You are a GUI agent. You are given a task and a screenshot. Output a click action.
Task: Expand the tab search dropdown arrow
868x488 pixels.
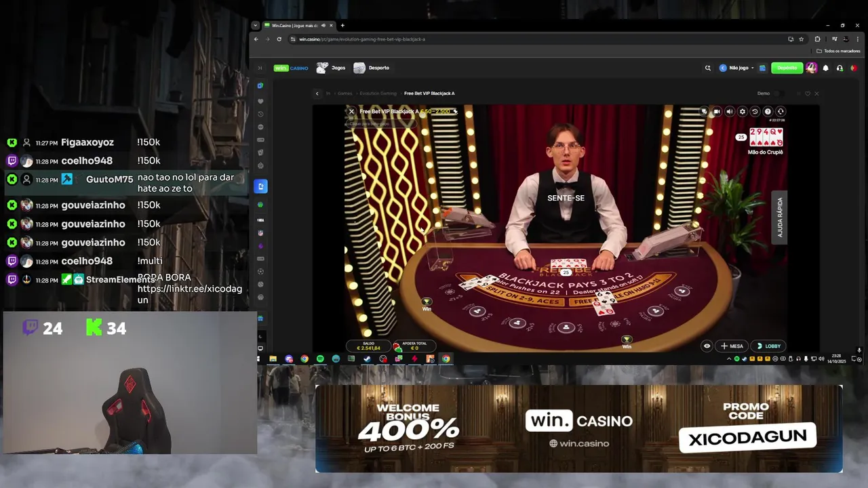[255, 26]
